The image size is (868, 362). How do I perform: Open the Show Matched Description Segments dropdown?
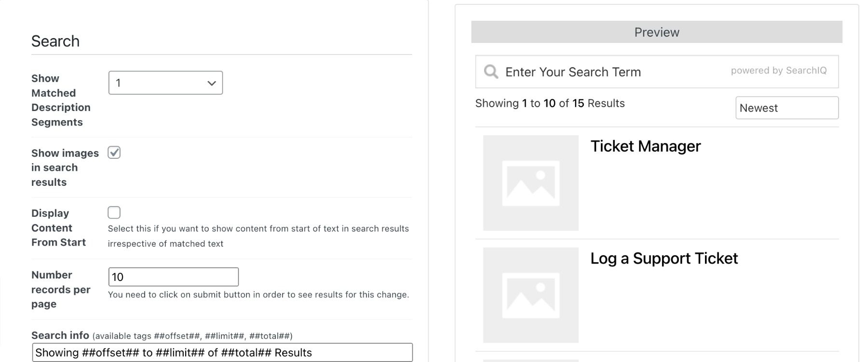pyautogui.click(x=165, y=83)
